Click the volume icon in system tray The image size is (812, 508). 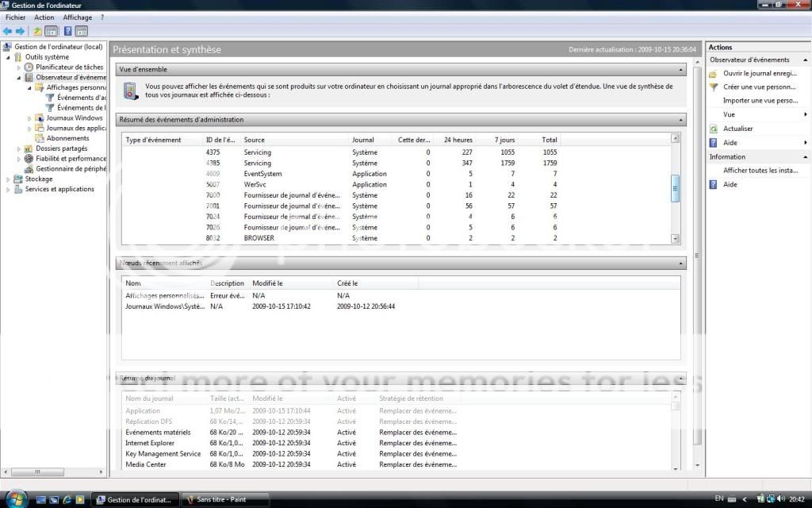pos(781,499)
